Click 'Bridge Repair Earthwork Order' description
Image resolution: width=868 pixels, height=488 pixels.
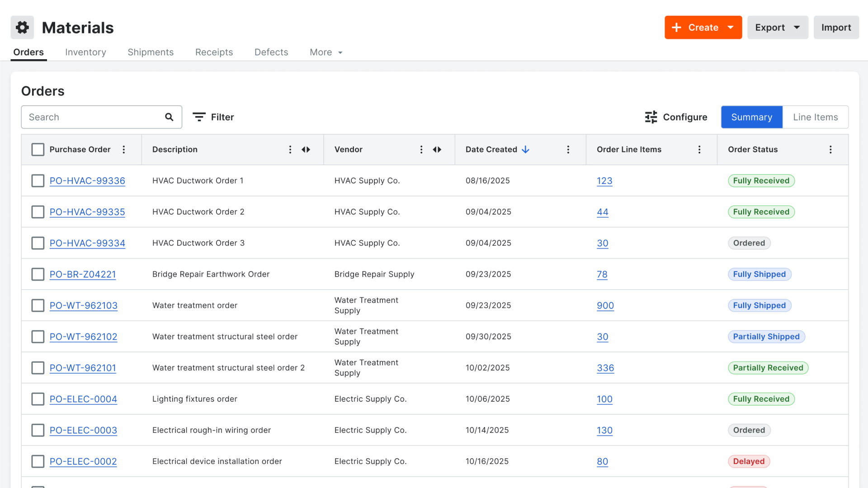click(211, 274)
